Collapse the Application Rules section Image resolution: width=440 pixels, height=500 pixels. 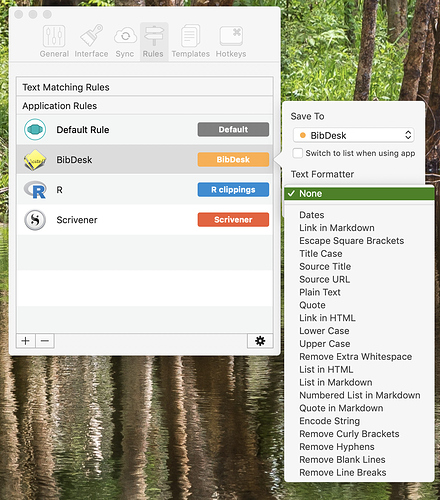tap(145, 106)
